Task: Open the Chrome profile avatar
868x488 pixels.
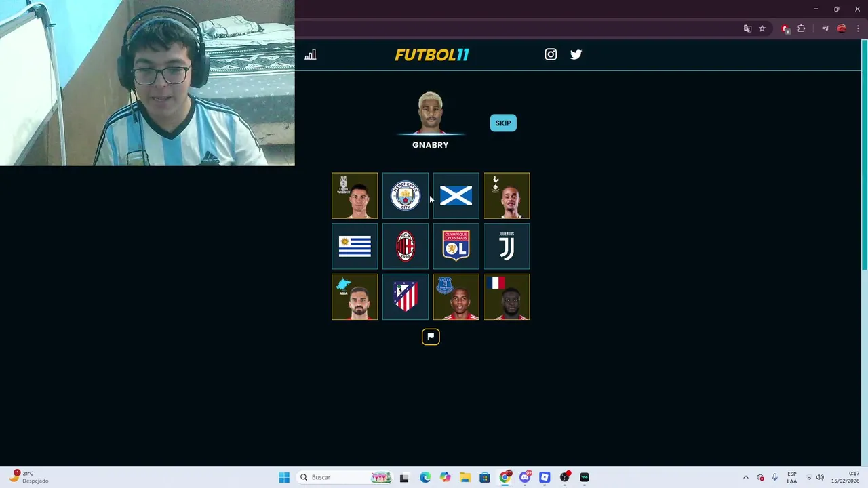Action: (x=842, y=28)
